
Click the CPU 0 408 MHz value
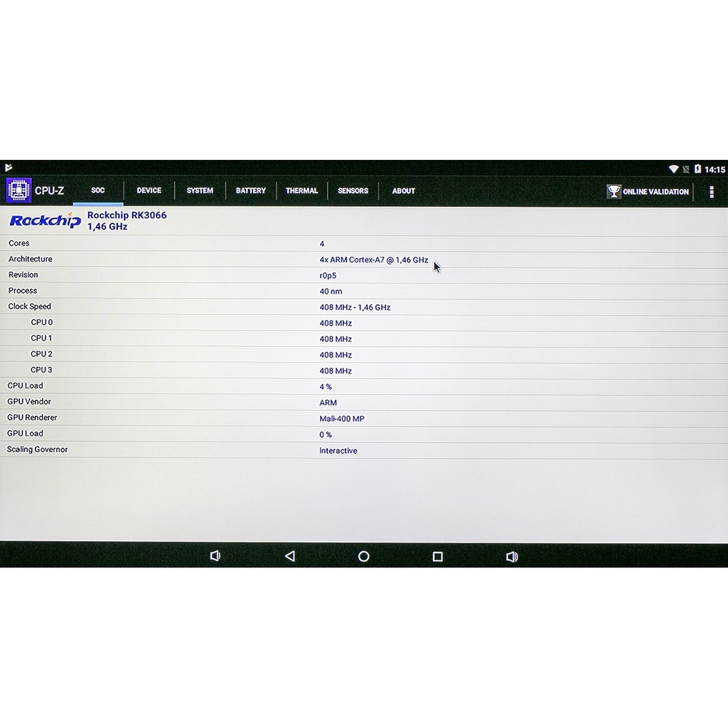click(x=336, y=323)
